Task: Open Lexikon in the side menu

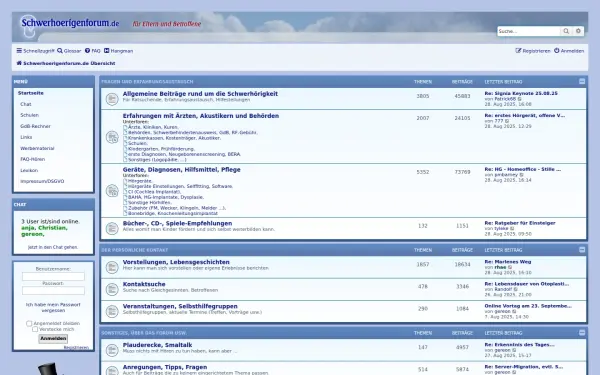Action: (29, 170)
